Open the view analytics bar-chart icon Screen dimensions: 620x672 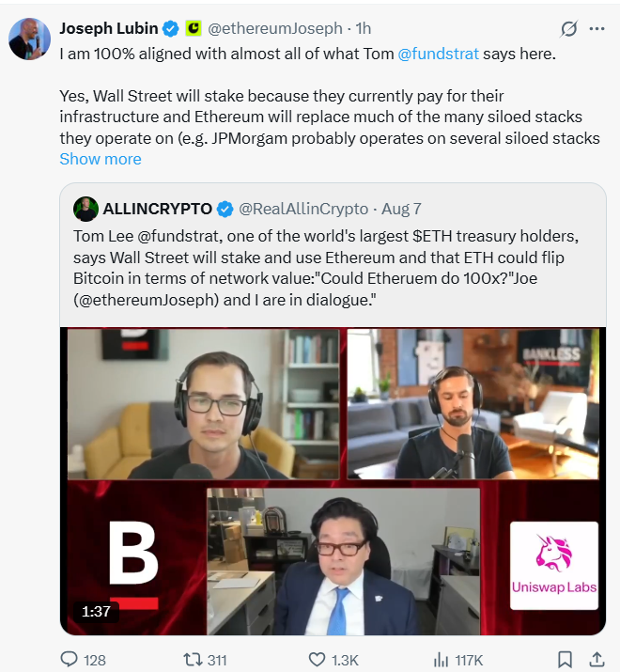pyautogui.click(x=441, y=660)
